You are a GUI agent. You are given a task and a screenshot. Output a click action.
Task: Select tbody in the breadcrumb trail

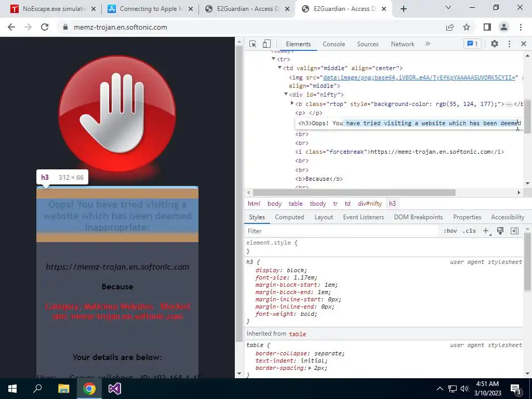(317, 204)
